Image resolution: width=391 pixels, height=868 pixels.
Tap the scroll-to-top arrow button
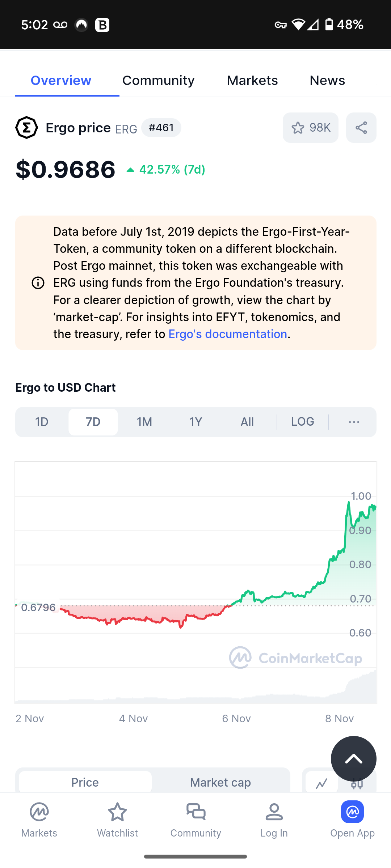coord(353,758)
